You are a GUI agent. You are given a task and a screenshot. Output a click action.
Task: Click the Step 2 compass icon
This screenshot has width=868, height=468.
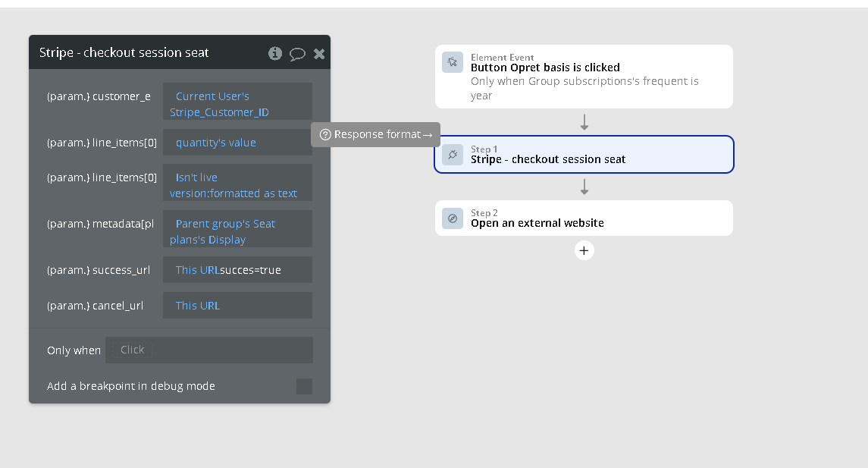coord(453,218)
